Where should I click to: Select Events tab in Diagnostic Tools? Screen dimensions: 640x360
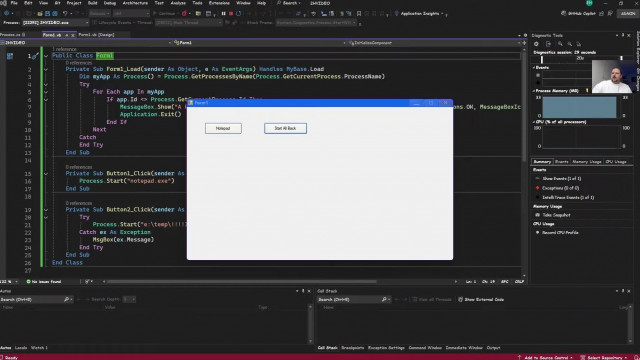pyautogui.click(x=561, y=162)
